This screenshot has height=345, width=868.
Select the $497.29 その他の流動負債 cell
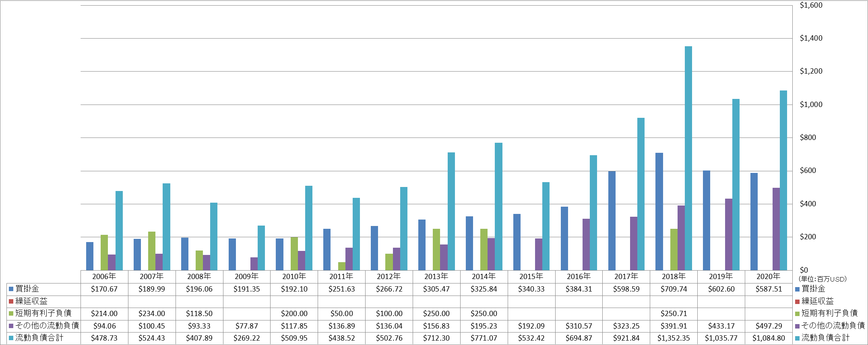[769, 326]
